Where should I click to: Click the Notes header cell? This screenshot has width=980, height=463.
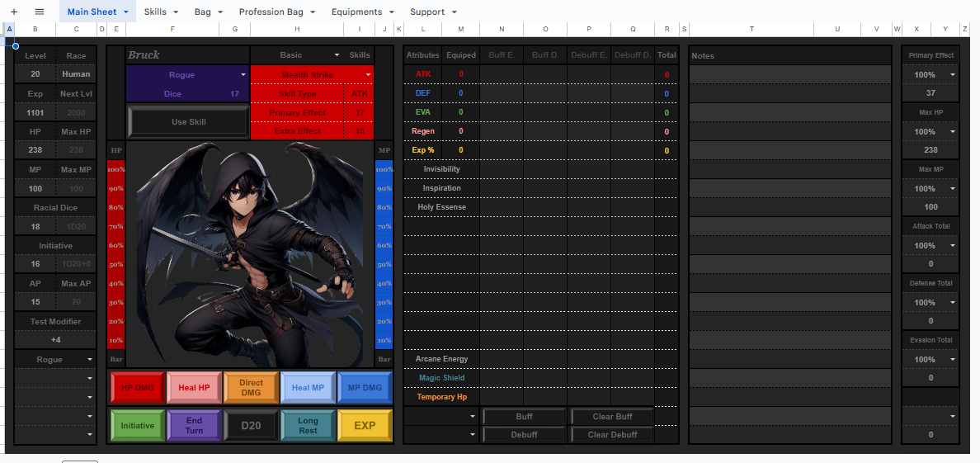coord(790,55)
